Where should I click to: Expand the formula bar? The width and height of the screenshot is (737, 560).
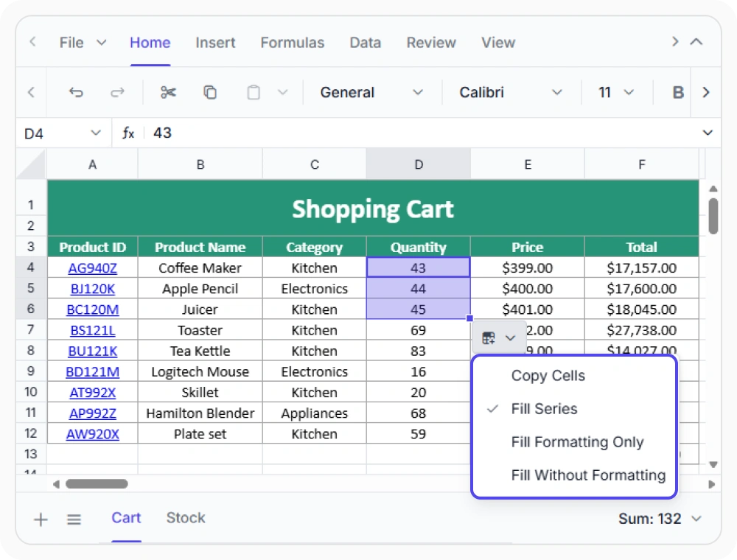pyautogui.click(x=708, y=133)
